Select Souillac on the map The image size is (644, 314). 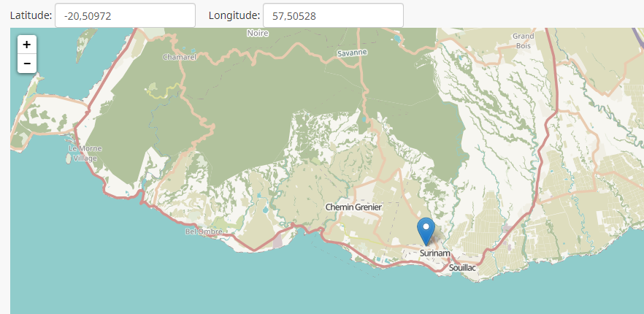coord(462,268)
